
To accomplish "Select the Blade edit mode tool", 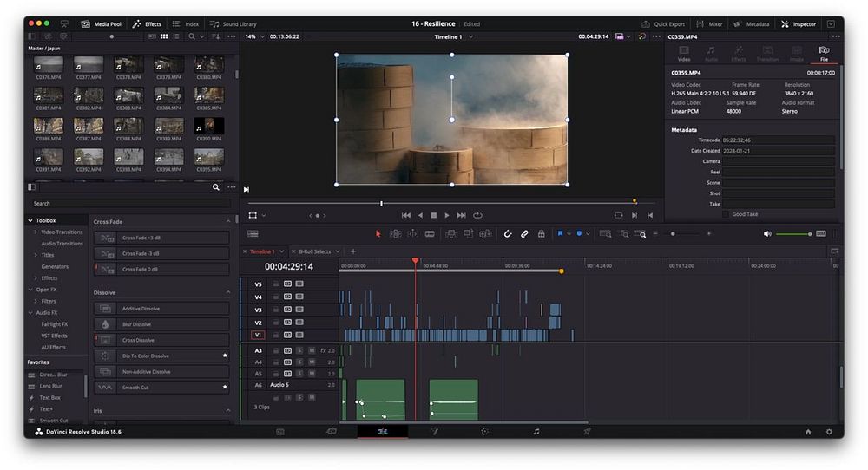I will (x=431, y=234).
